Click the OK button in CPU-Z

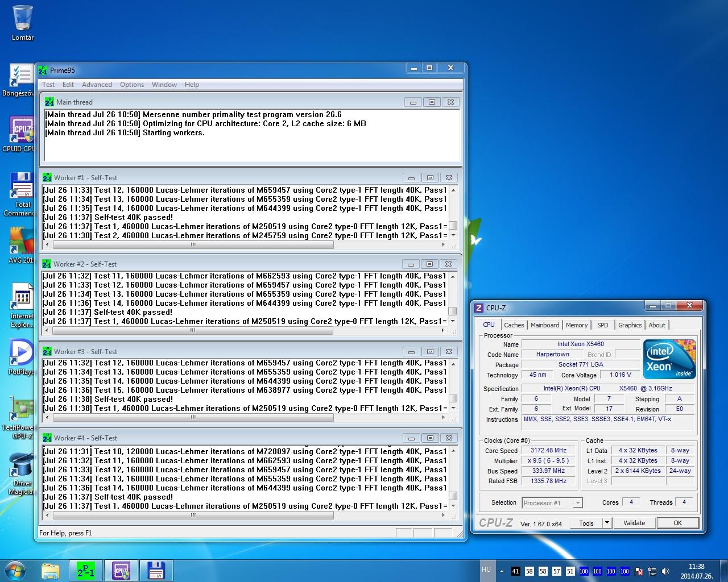tap(678, 523)
